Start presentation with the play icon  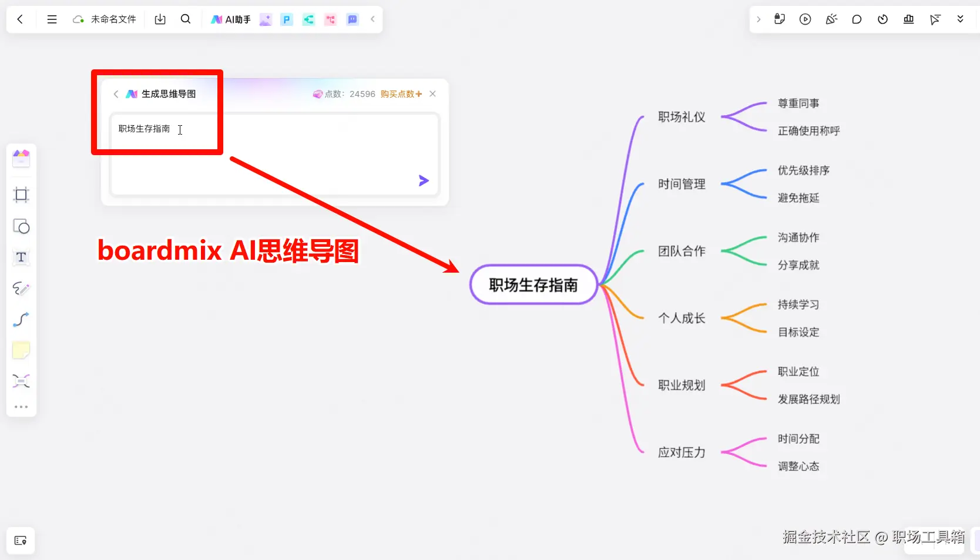pyautogui.click(x=806, y=19)
